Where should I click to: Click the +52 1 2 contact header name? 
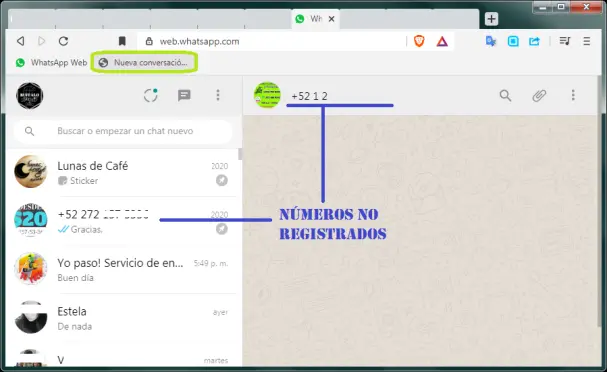(309, 96)
